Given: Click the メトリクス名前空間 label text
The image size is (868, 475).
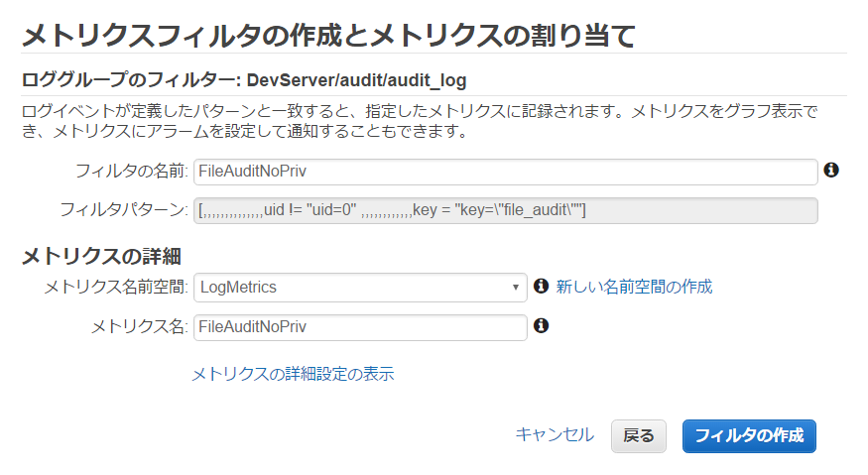Looking at the screenshot, I should pyautogui.click(x=116, y=287).
